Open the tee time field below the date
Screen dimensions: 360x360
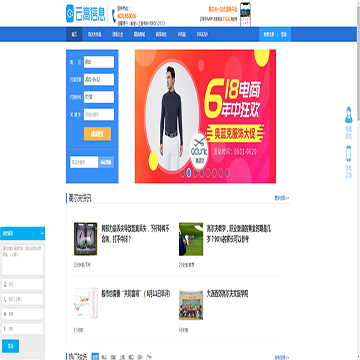coord(99,97)
